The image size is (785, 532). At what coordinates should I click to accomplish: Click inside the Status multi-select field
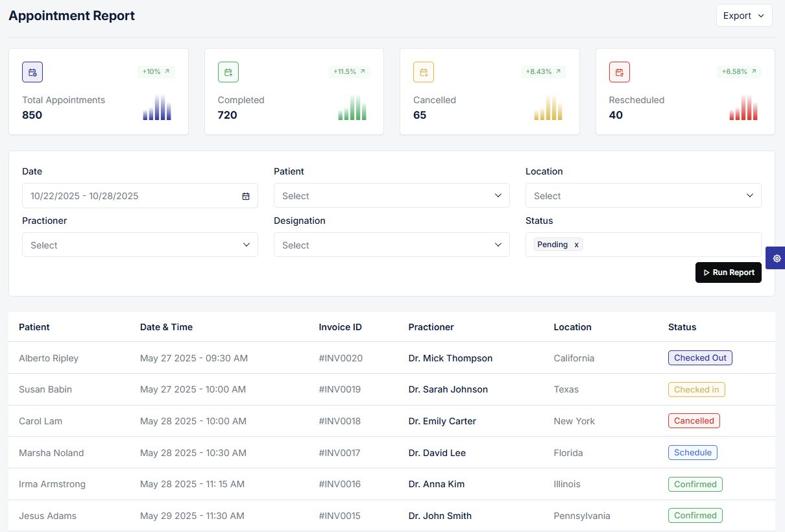point(644,245)
